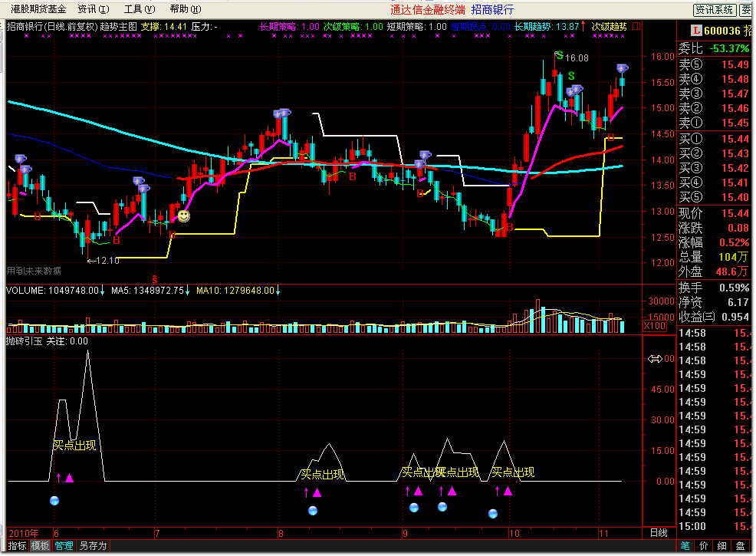Click the down arrow after the MA5 value

(187, 291)
